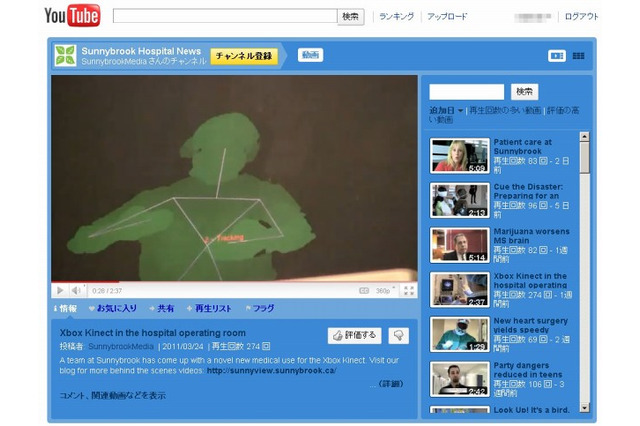This screenshot has height=426, width=640.
Task: Select the お気に入り tab
Action: pos(113,308)
